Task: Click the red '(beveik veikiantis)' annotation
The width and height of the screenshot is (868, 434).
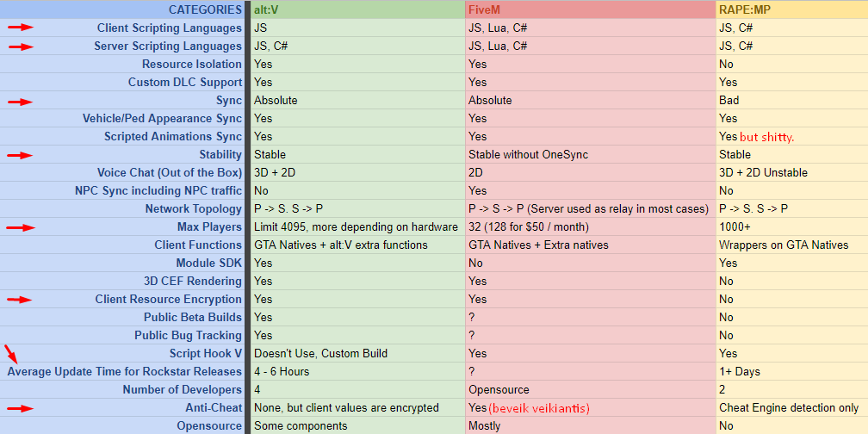Action: pos(539,408)
